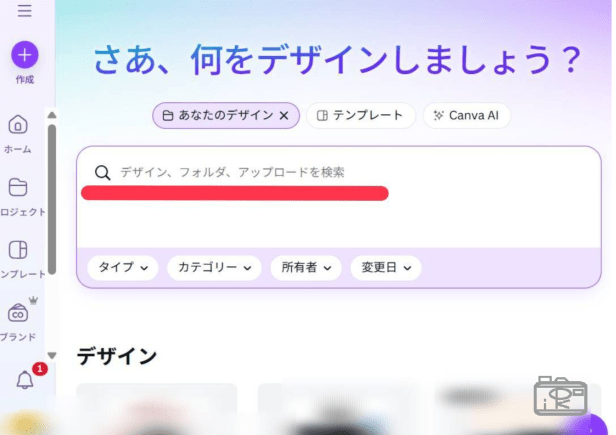Open the templates icon in sidebar

click(18, 250)
